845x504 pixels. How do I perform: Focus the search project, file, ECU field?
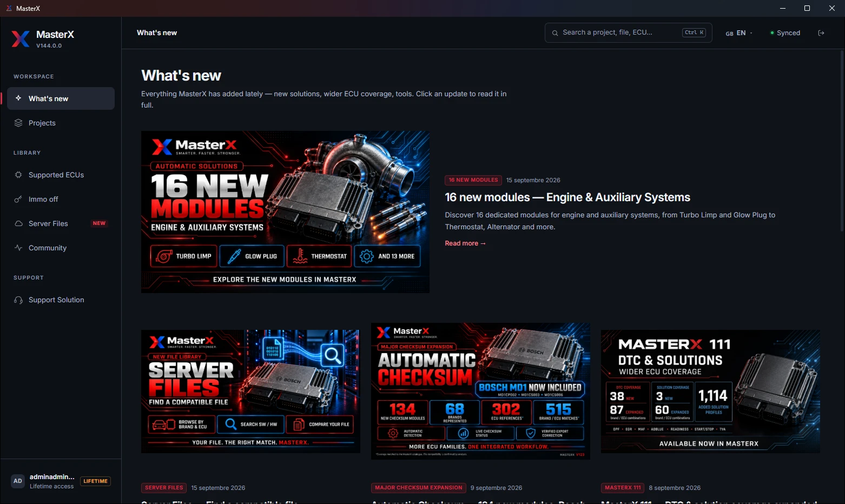click(x=629, y=32)
